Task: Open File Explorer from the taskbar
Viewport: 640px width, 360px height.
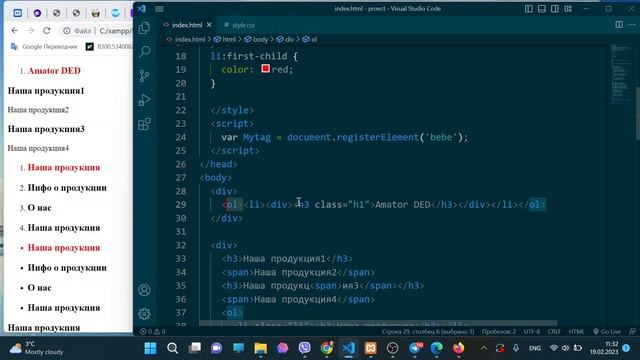Action: pyautogui.click(x=260, y=348)
